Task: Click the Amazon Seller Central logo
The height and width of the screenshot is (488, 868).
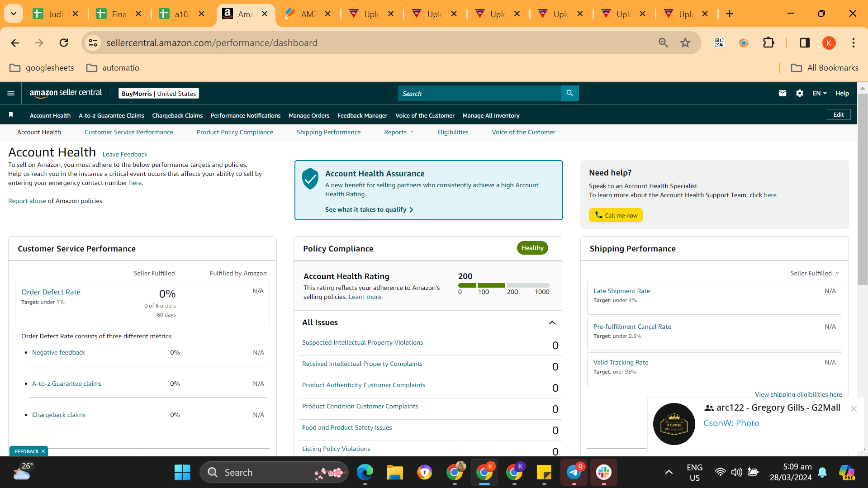Action: tap(66, 93)
